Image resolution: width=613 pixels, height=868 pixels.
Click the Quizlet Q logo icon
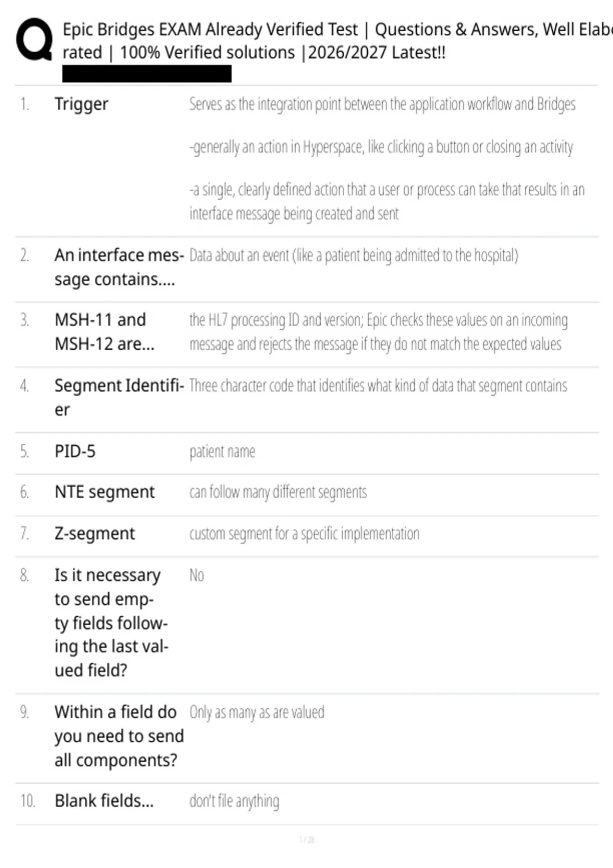pos(34,40)
